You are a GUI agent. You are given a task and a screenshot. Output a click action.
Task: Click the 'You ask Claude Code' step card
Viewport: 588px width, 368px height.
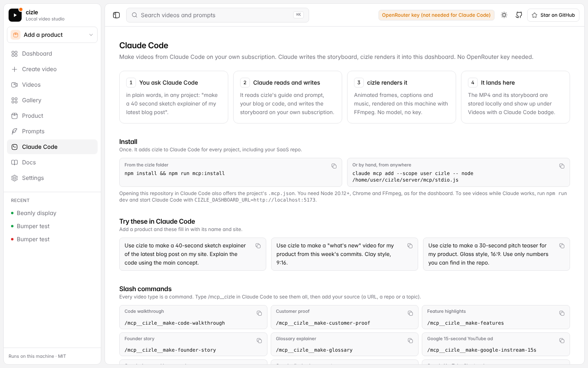(174, 97)
